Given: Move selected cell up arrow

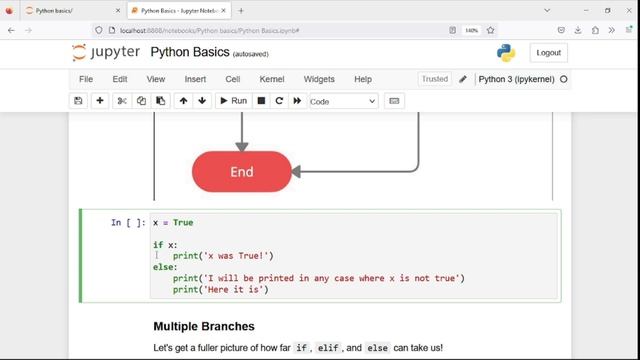Looking at the screenshot, I should tap(183, 101).
